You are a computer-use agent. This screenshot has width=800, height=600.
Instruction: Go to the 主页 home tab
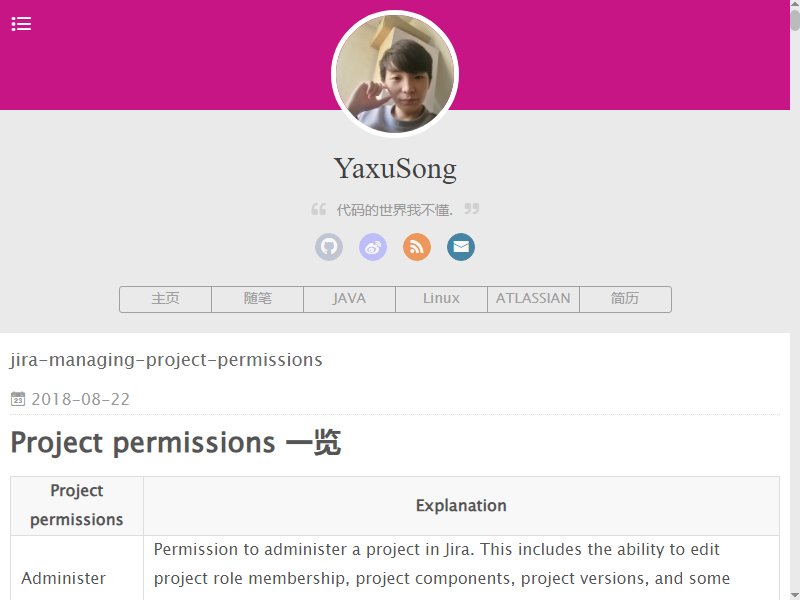(x=165, y=299)
